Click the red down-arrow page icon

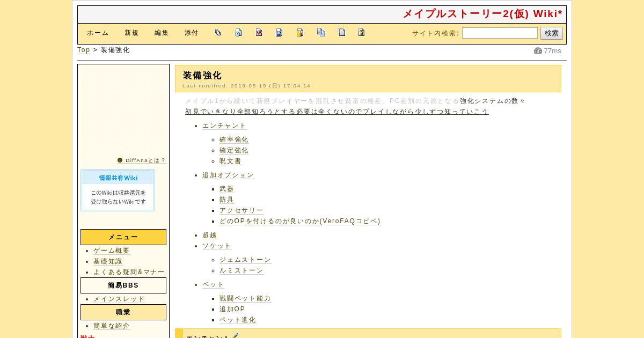pyautogui.click(x=259, y=33)
